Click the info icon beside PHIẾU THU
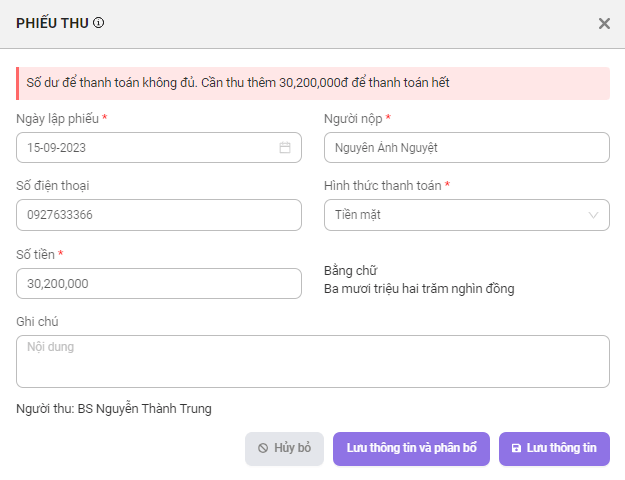This screenshot has height=480, width=625. pyautogui.click(x=98, y=23)
